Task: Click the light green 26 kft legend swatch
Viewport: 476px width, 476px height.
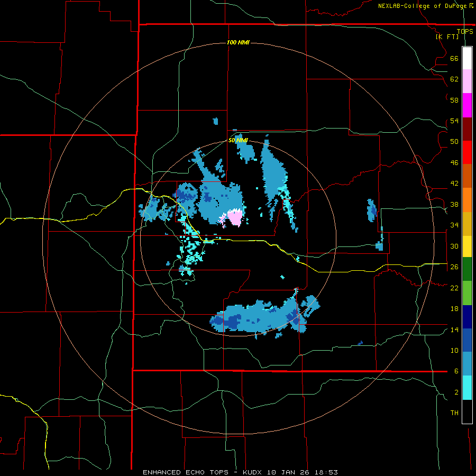Action: [x=467, y=293]
